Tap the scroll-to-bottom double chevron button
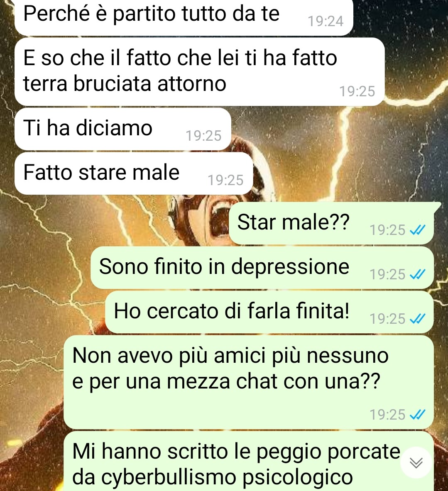The image size is (448, 491). tap(416, 462)
